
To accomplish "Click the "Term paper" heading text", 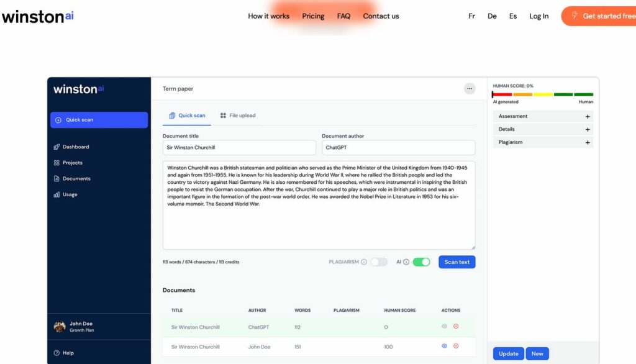I will (178, 89).
